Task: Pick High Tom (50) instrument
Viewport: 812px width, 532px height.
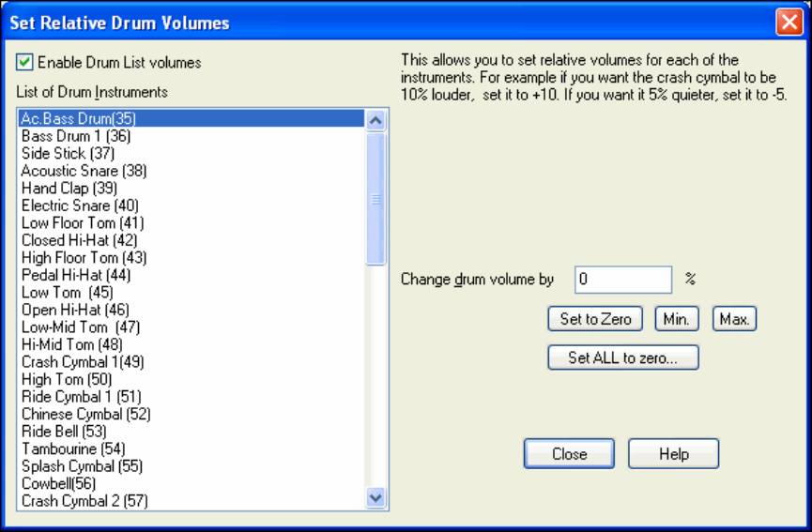Action: (192, 379)
